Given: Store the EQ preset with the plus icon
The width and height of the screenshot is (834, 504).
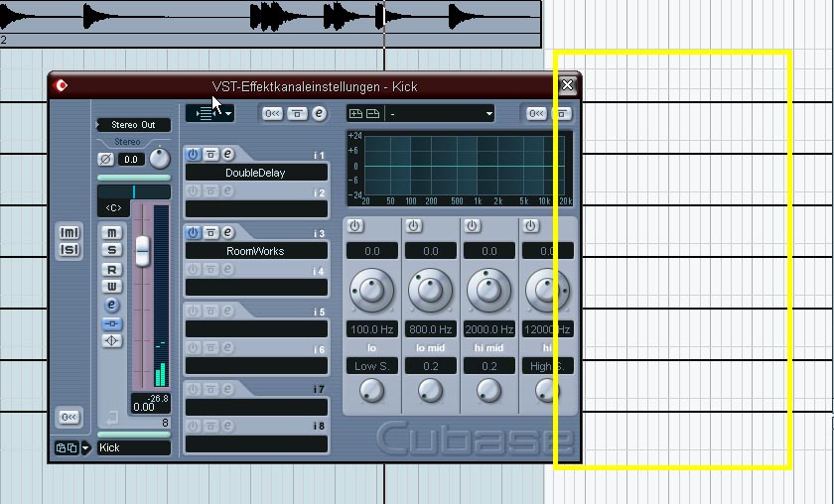Looking at the screenshot, I should click(x=355, y=113).
